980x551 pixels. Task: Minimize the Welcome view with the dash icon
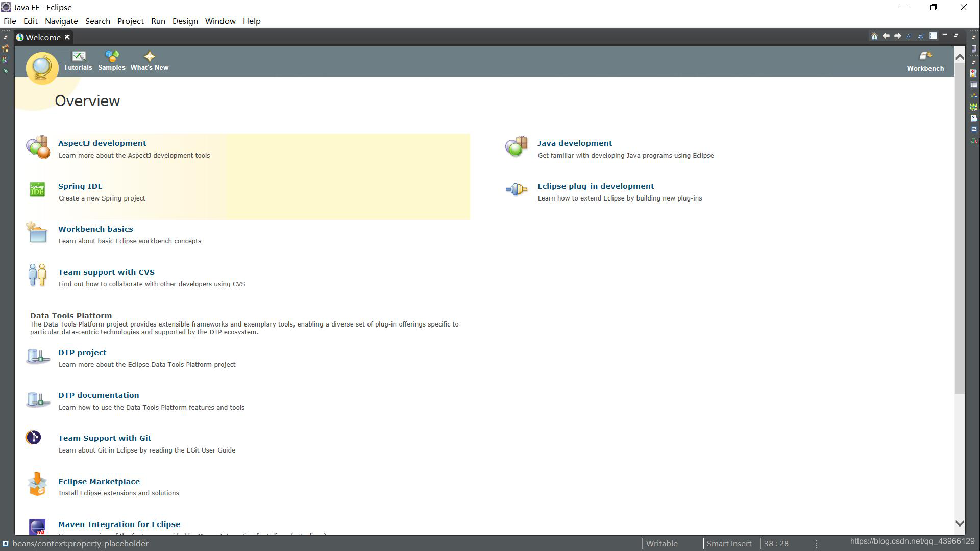click(944, 35)
